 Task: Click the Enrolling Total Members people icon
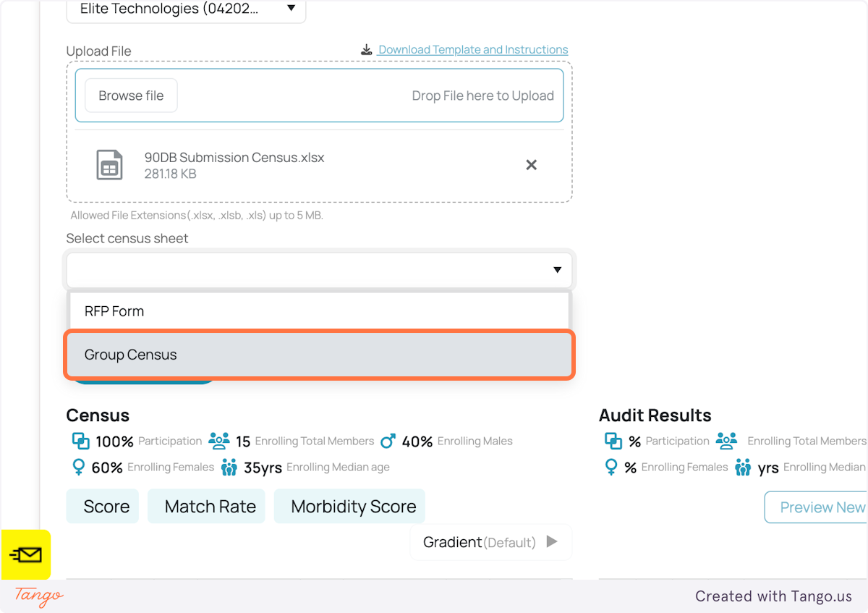coord(218,440)
